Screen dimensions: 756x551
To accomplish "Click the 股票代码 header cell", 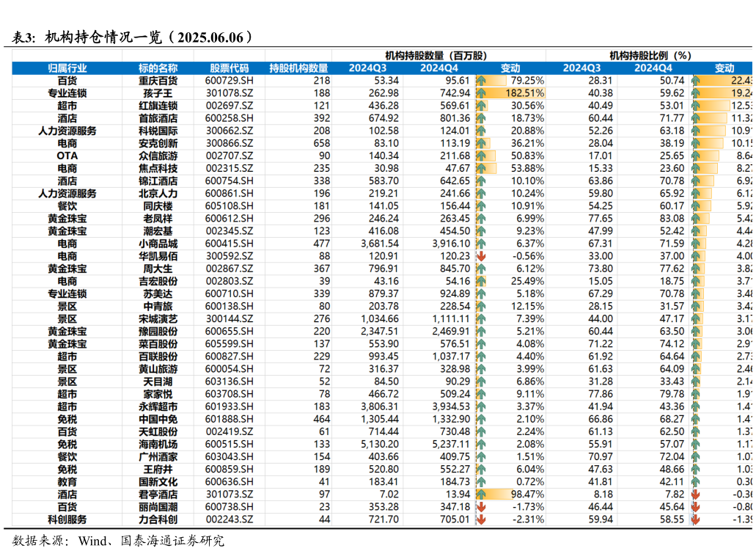I will (229, 67).
